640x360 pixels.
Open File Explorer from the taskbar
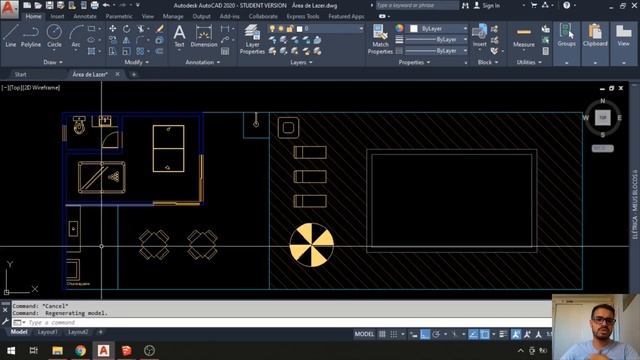57,351
